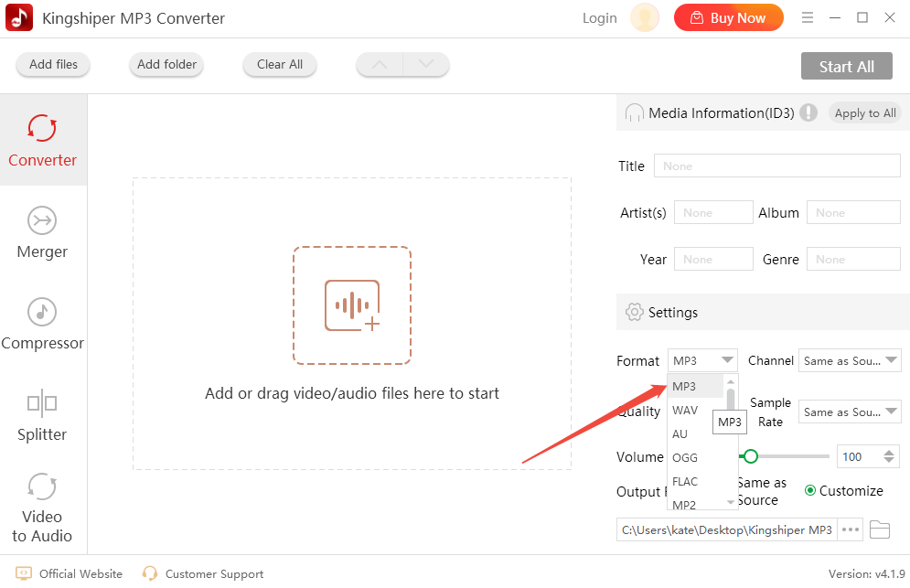The width and height of the screenshot is (910, 588).
Task: Open the Customer Support link
Action: pos(214,573)
